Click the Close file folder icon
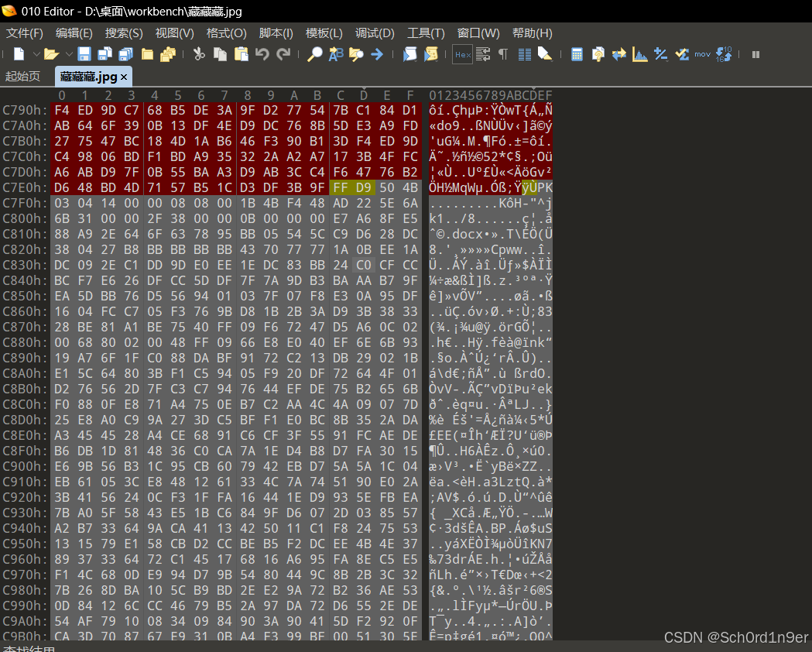This screenshot has width=812, height=652. [148, 54]
